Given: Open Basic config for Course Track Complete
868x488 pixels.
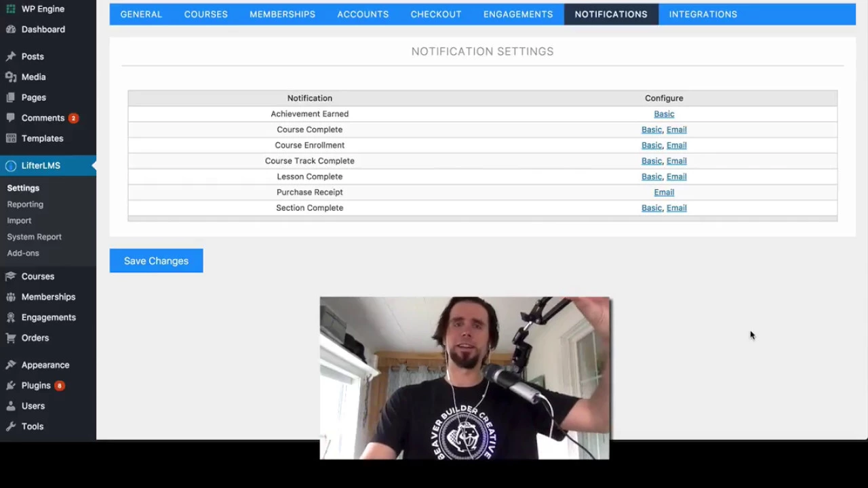Looking at the screenshot, I should [x=652, y=161].
